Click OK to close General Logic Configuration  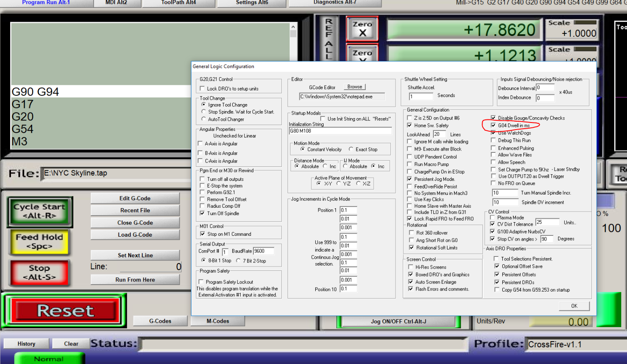tap(574, 306)
